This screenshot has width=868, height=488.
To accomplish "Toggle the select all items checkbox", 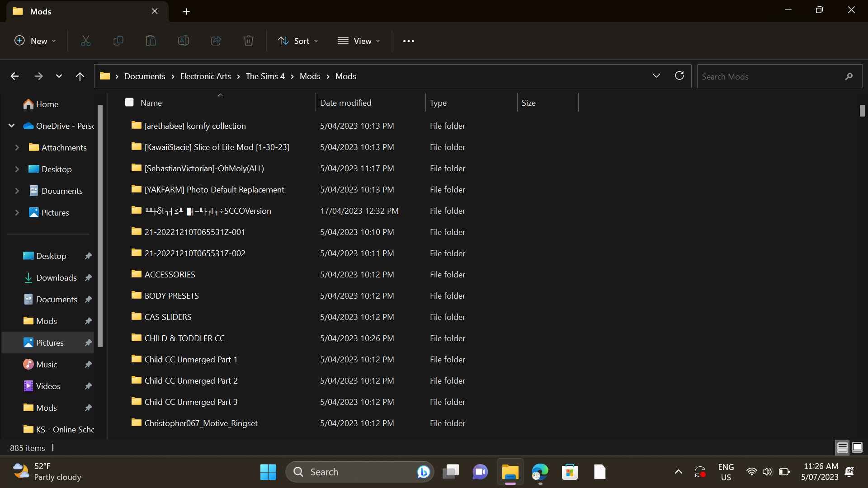I will [129, 103].
